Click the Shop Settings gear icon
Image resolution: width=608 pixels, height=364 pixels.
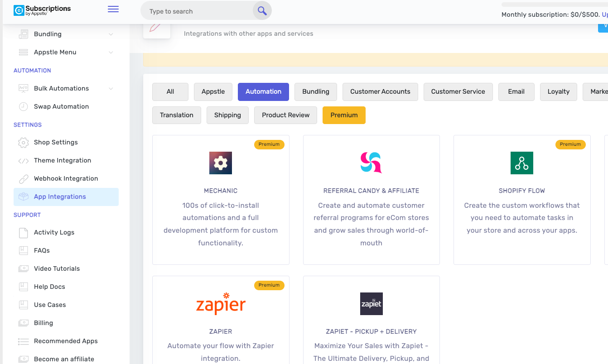(x=23, y=143)
